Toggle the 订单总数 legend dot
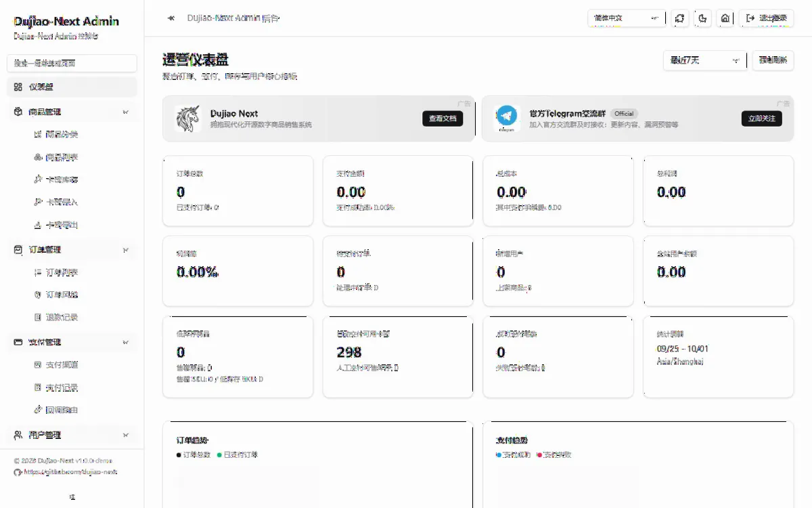 pos(179,454)
